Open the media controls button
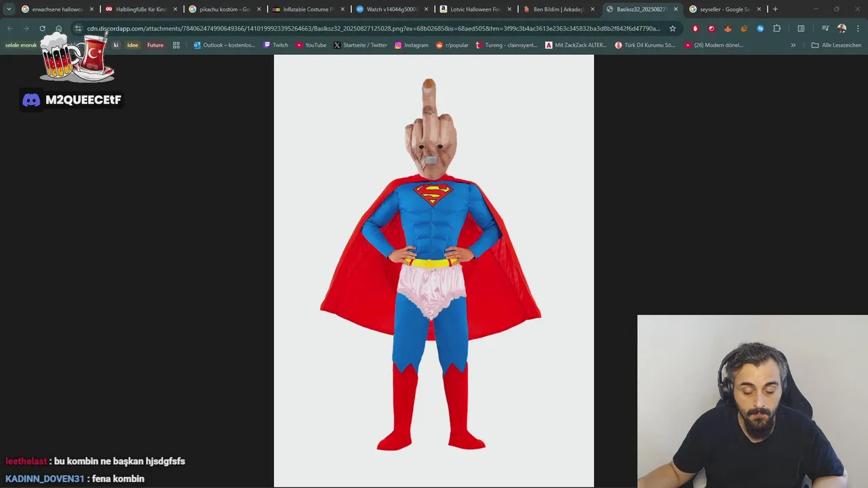Image resolution: width=868 pixels, height=488 pixels. [825, 28]
